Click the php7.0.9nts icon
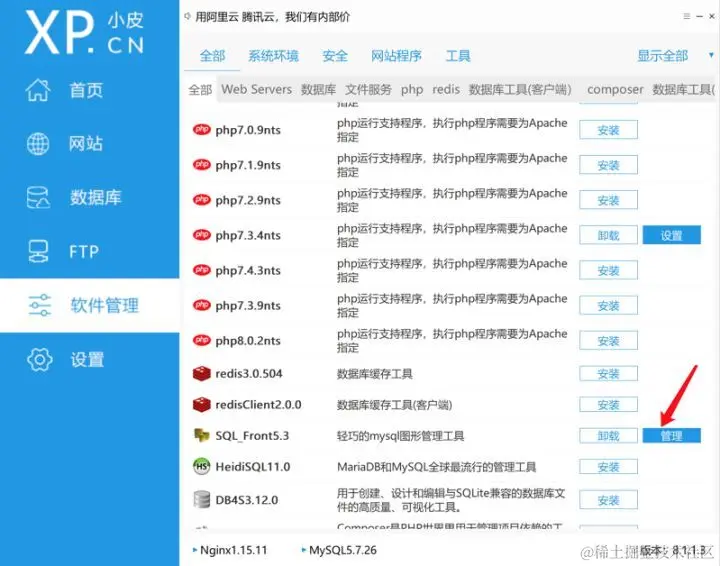This screenshot has height=566, width=720. click(202, 129)
